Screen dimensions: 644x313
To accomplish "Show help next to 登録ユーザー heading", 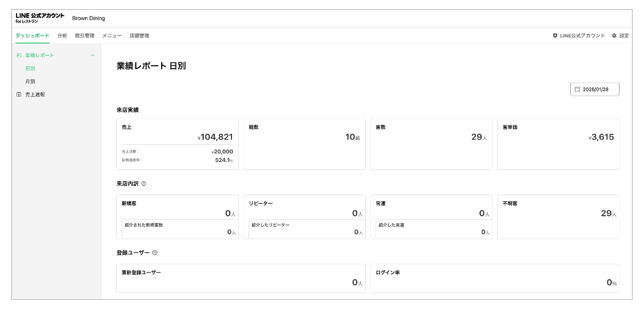I will pos(155,252).
